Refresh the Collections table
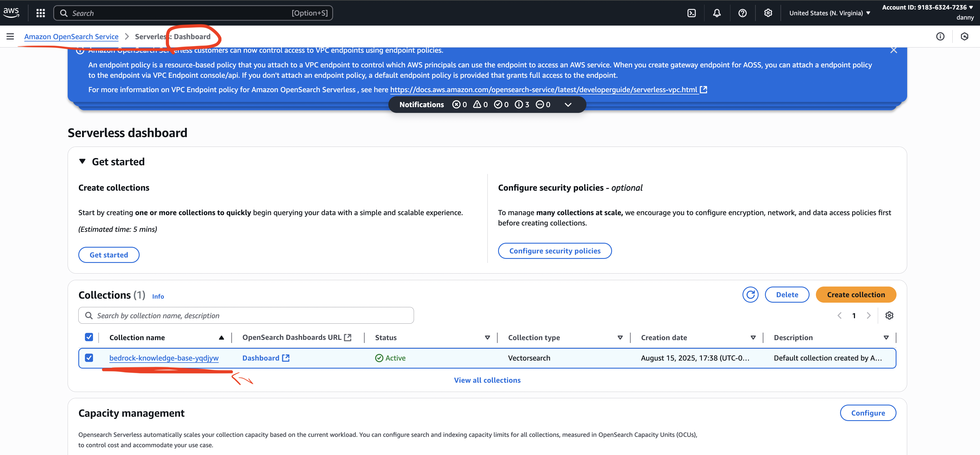The width and height of the screenshot is (980, 455). (x=750, y=295)
